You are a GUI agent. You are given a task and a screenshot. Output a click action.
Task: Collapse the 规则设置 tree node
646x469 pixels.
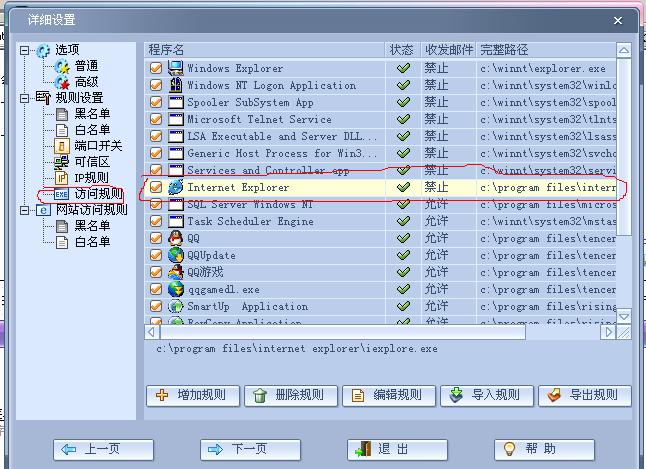[x=25, y=98]
